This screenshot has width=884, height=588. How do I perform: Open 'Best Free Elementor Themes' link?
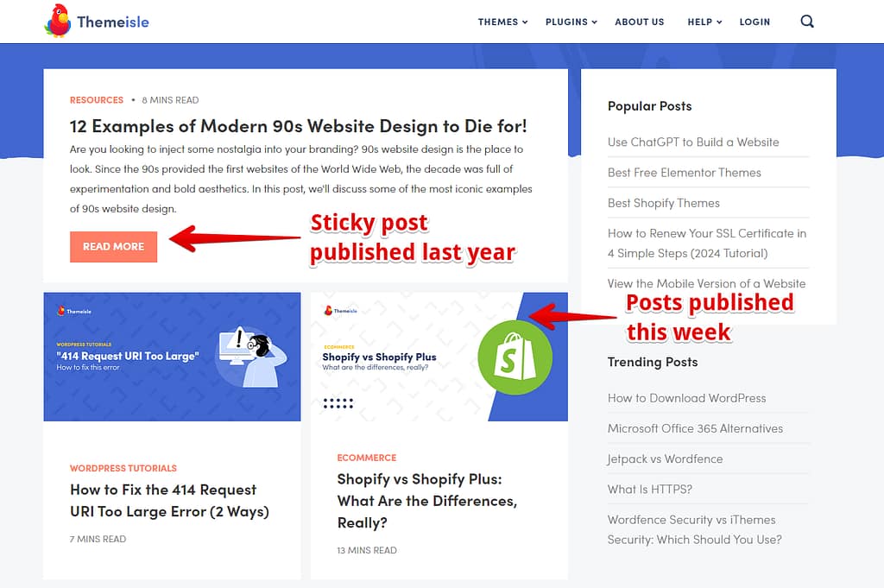pos(685,173)
